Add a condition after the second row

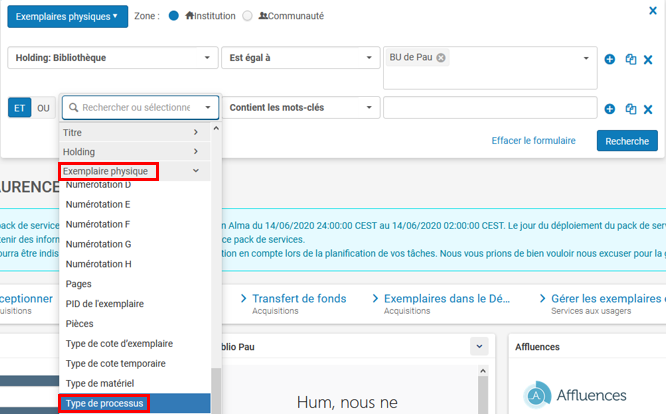[x=610, y=108]
